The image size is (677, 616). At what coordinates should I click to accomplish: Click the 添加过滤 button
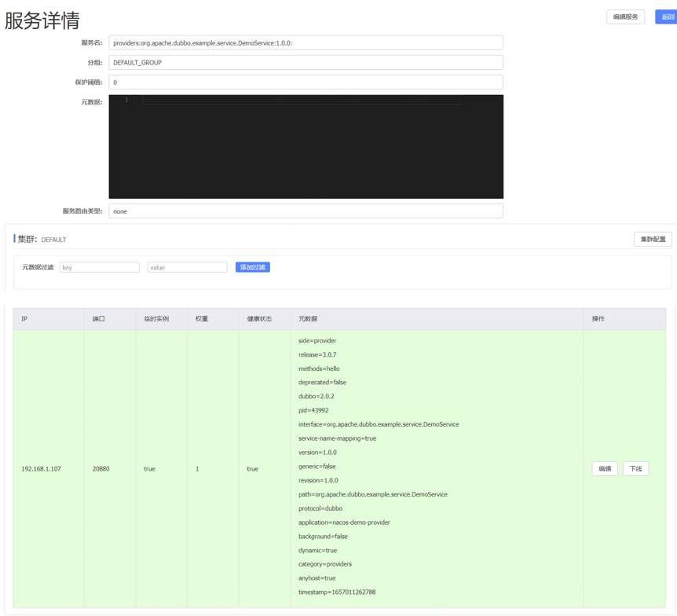coord(252,267)
